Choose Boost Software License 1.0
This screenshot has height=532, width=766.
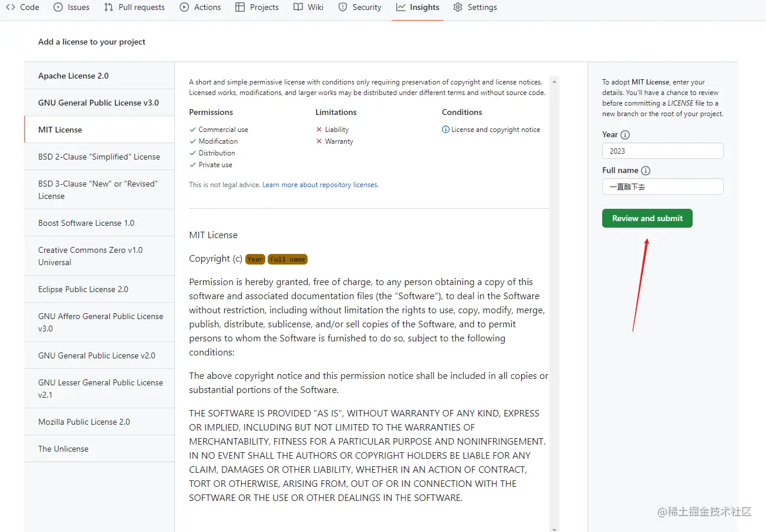[x=99, y=223]
